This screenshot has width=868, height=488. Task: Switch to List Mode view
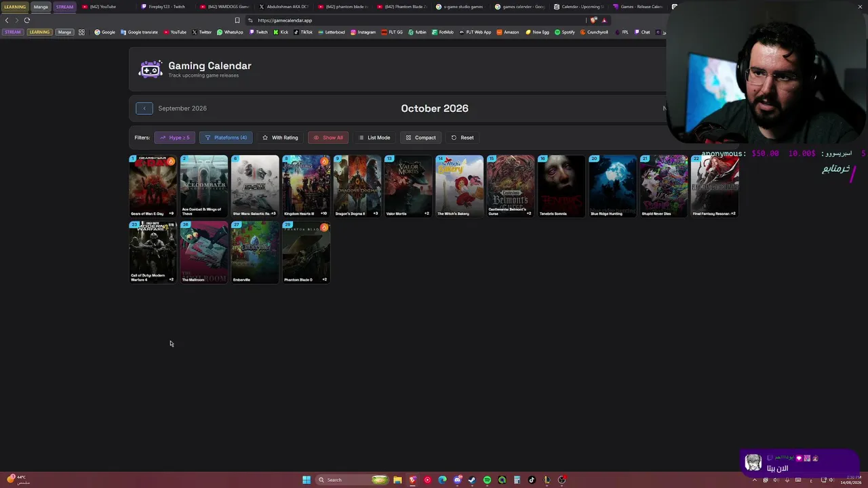tap(374, 138)
